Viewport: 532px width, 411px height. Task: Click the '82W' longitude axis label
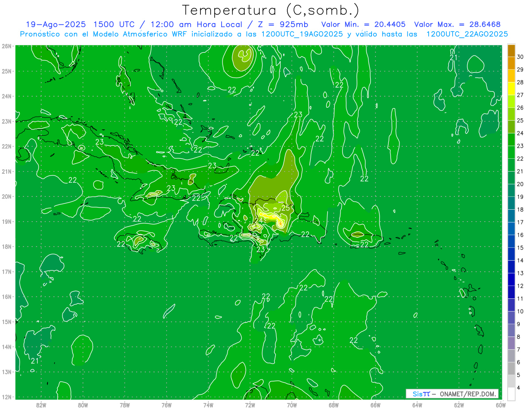pyautogui.click(x=41, y=405)
